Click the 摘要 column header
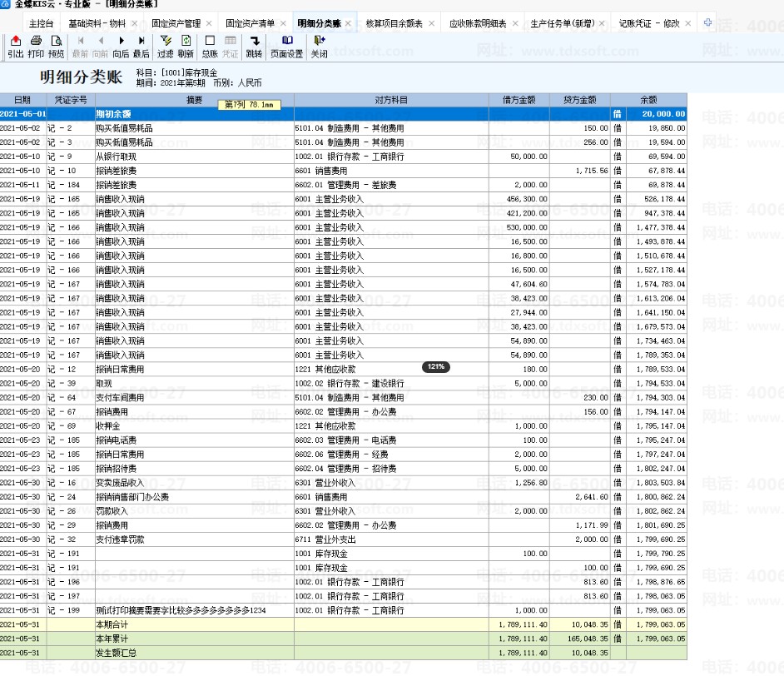Image resolution: width=784 pixels, height=676 pixels. click(x=195, y=100)
